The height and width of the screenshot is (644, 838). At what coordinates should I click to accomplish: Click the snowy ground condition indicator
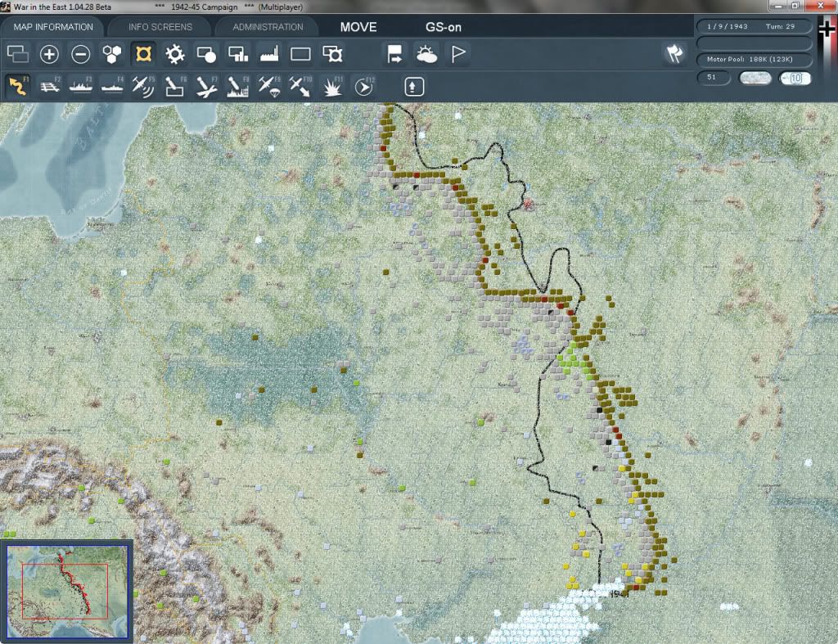point(755,78)
